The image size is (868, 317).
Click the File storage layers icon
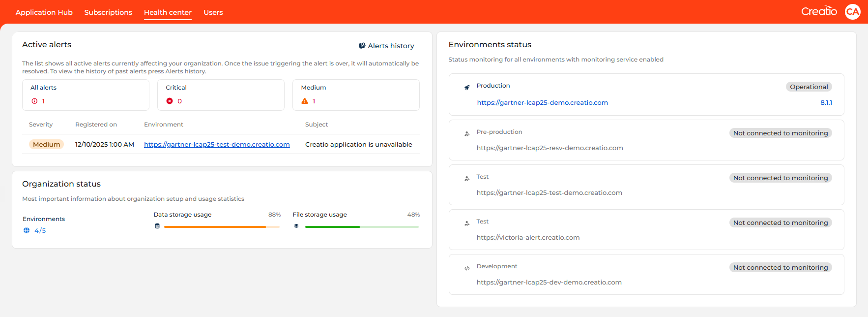click(296, 226)
